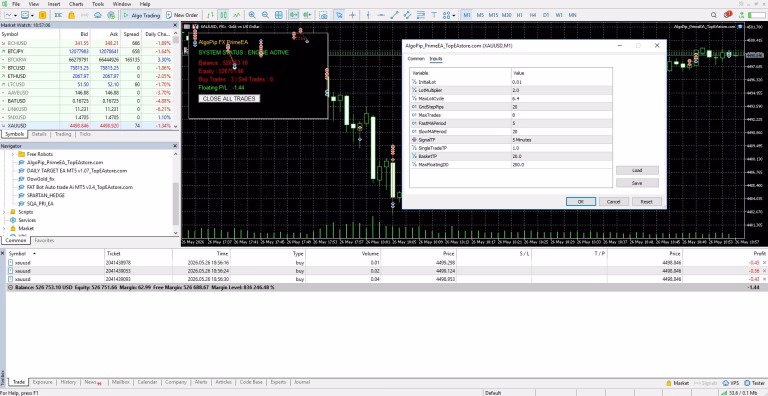The height and width of the screenshot is (396, 768).
Task: Switch to the Common tab in EA dialog
Action: 416,59
